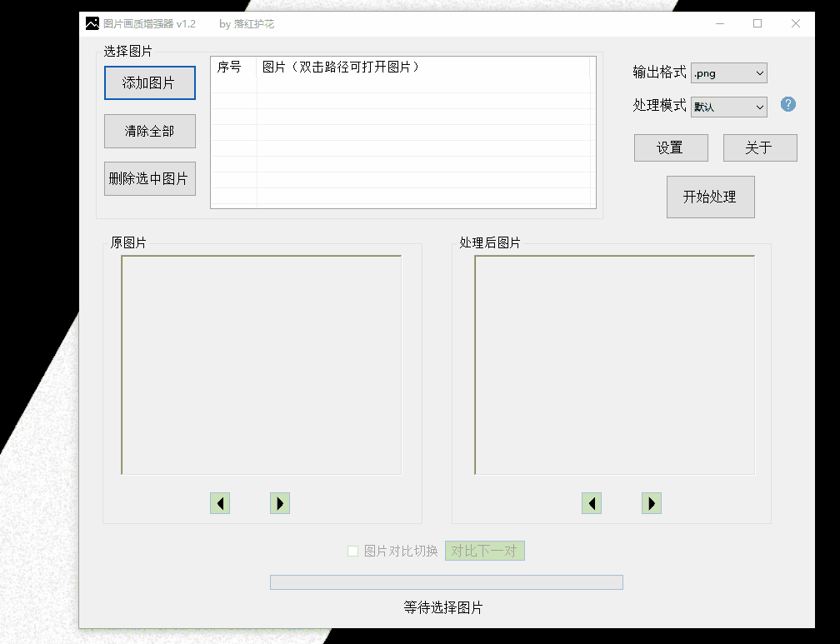The height and width of the screenshot is (644, 840).
Task: Click the blue help question mark icon
Action: point(787,104)
